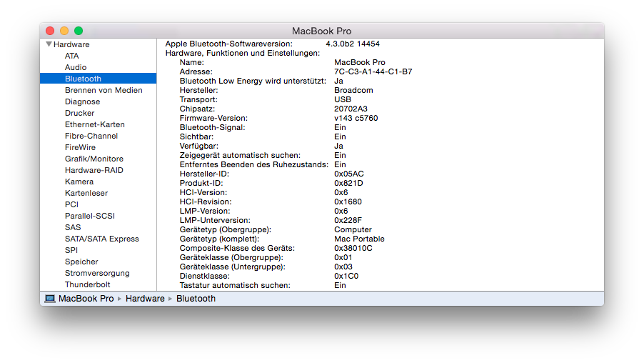644x363 pixels.
Task: Click heading Hardware, Funktionen und Einstellungen
Action: pos(242,53)
